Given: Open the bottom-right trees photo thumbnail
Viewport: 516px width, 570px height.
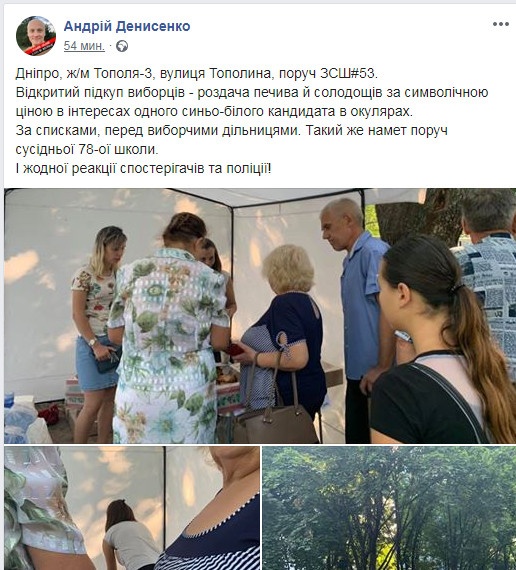Looking at the screenshot, I should (x=389, y=508).
